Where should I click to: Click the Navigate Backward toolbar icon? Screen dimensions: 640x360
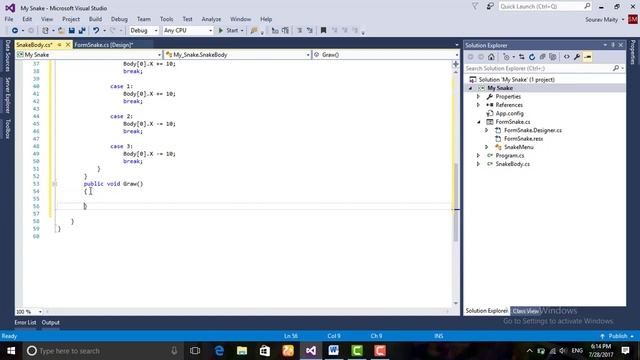click(x=15, y=31)
